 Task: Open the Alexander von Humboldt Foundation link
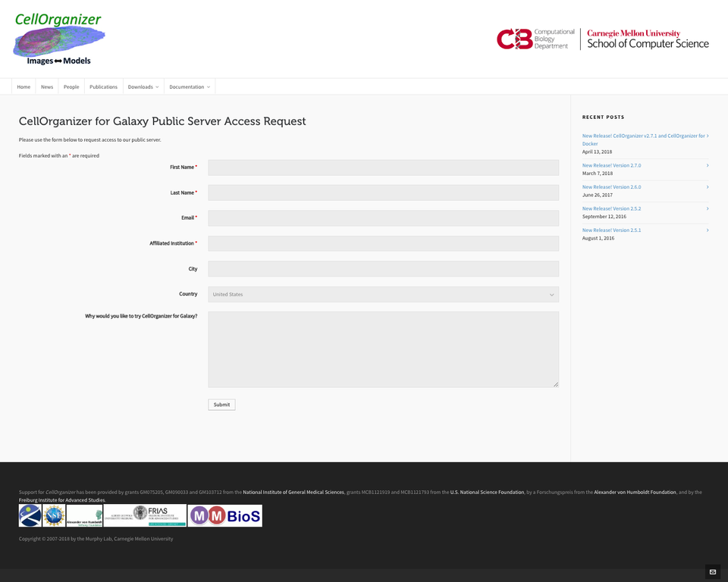point(635,492)
